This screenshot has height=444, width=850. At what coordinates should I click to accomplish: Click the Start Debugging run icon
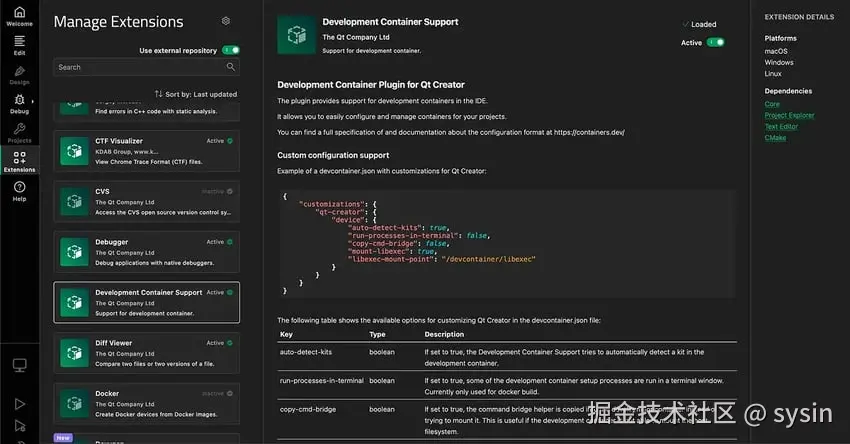coord(20,426)
